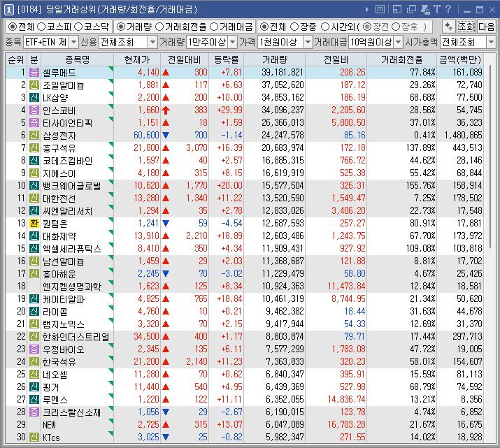Click the down triangle for 삼성전자
Screen dimensions: 500x448
click(x=166, y=135)
